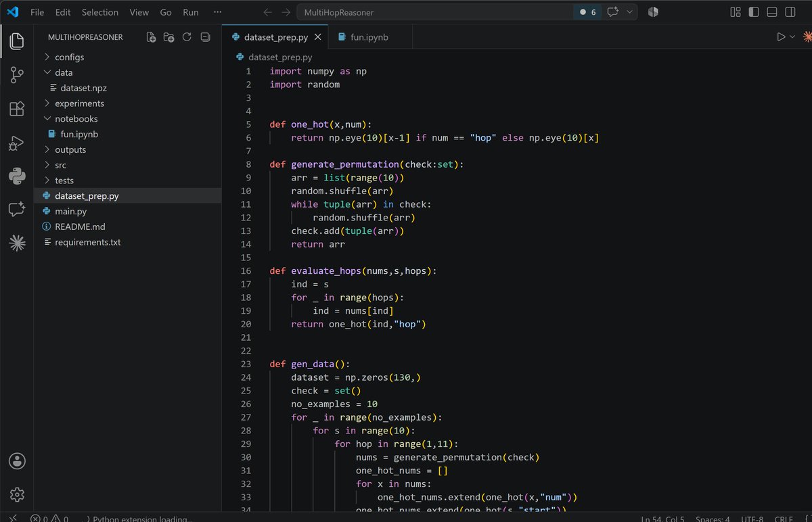Screen dimensions: 812x522
Task: Click the VS Code logo icon
Action: pyautogui.click(x=14, y=12)
